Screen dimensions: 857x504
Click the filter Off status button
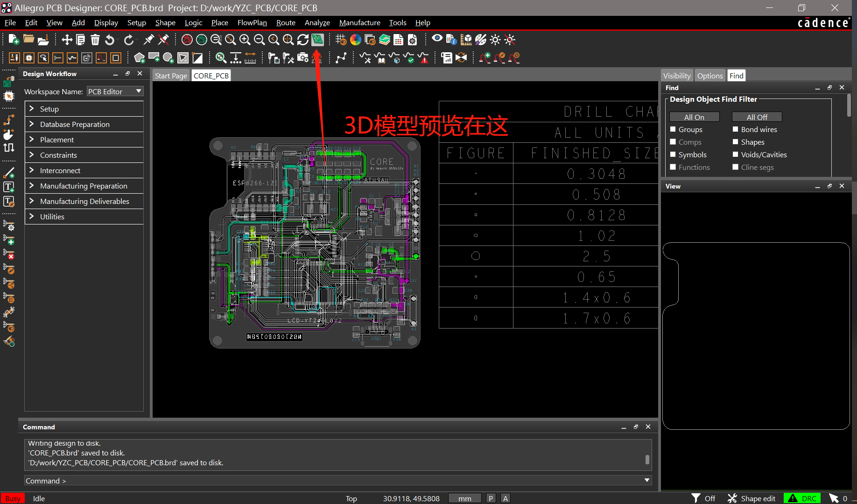point(703,498)
